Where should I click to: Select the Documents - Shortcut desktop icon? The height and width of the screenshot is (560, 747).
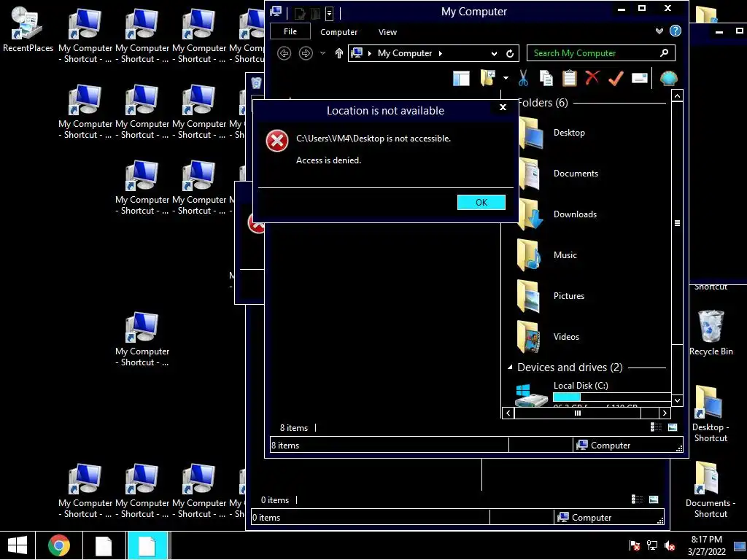[x=711, y=490]
